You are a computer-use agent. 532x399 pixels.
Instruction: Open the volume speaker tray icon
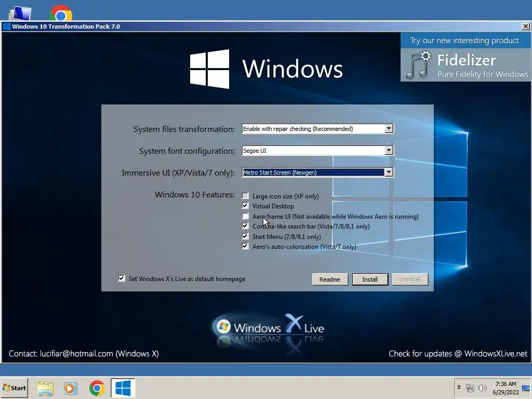[482, 388]
